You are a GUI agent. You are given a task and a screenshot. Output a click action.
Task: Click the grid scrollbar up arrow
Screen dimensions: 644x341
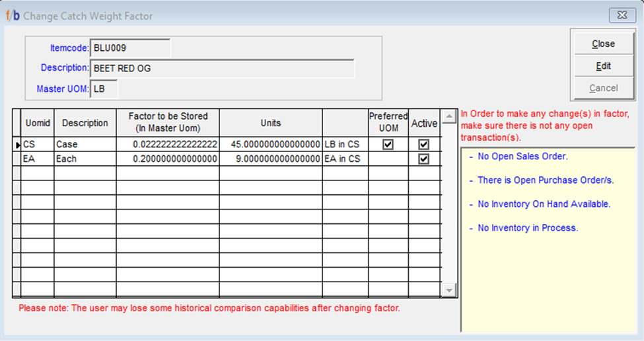[449, 117]
